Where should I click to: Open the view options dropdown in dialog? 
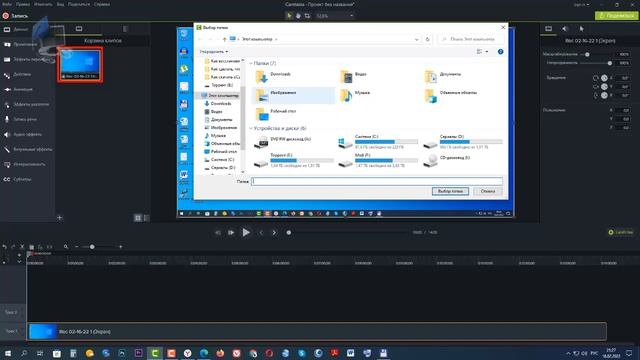click(x=487, y=52)
